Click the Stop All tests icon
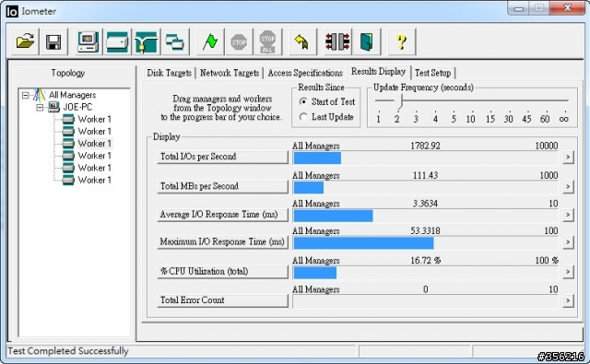 click(267, 41)
